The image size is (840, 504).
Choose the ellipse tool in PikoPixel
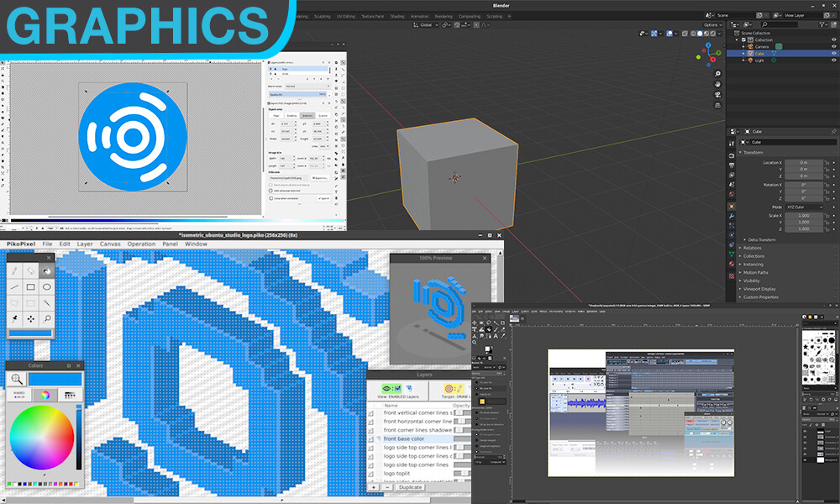46,287
